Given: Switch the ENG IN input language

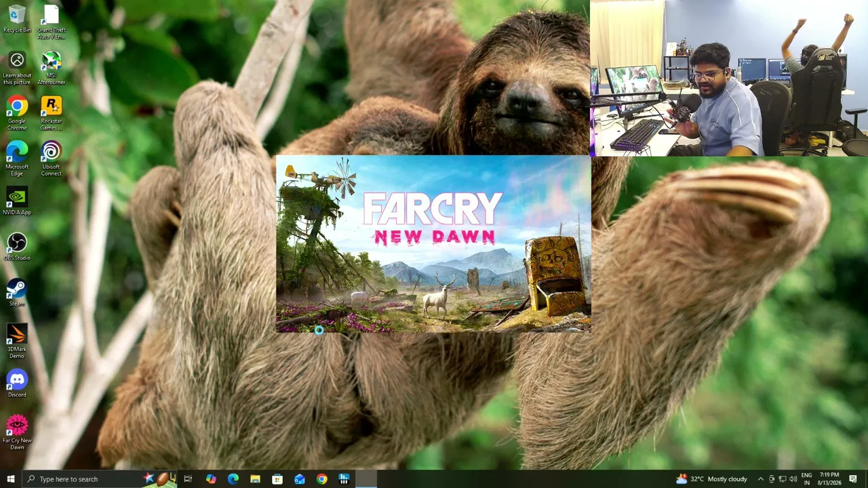Looking at the screenshot, I should point(806,479).
